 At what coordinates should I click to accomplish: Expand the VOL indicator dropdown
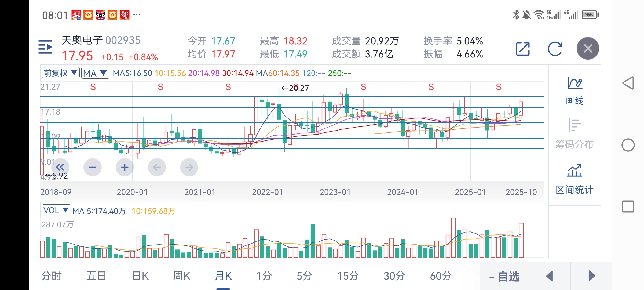click(x=56, y=210)
